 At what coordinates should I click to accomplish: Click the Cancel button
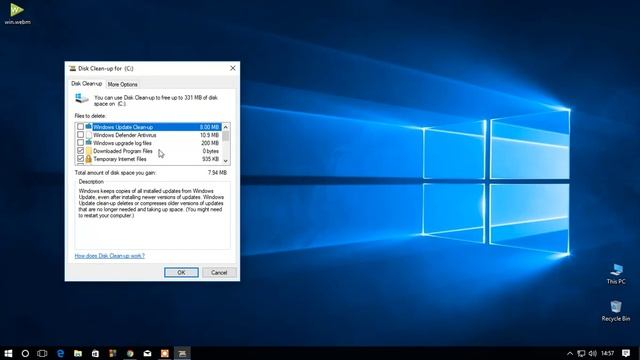click(x=219, y=273)
